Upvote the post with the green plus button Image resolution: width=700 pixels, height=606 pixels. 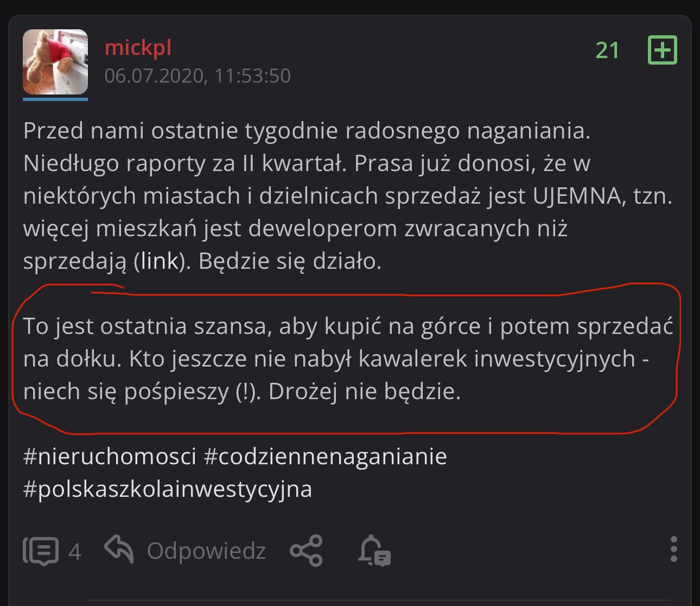(x=663, y=50)
